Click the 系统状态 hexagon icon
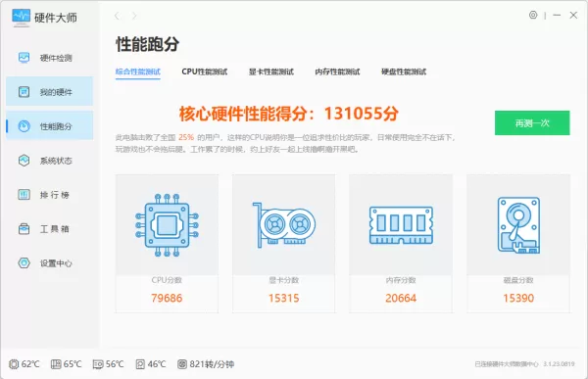This screenshot has width=588, height=379. click(x=24, y=161)
